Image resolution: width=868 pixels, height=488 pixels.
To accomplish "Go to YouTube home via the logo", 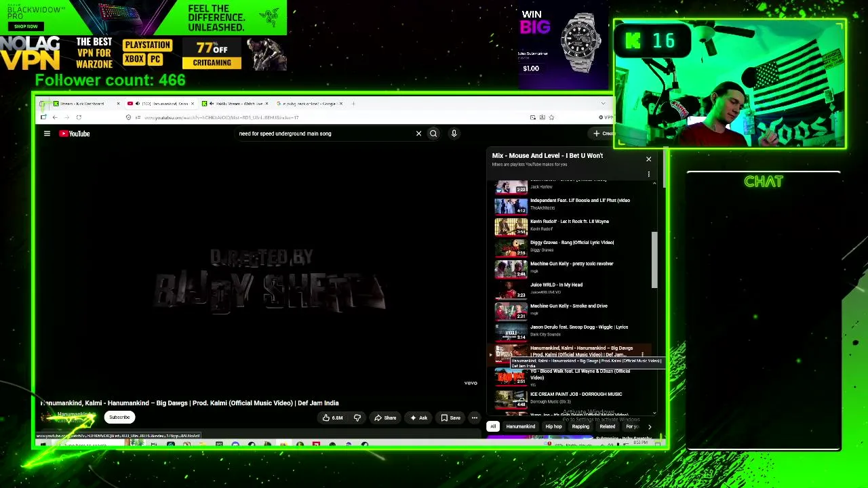I will [x=75, y=134].
